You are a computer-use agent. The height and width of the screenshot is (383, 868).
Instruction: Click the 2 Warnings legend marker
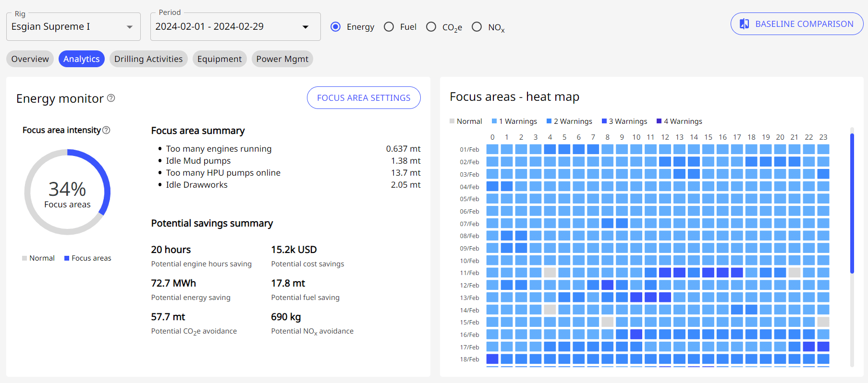click(x=549, y=121)
